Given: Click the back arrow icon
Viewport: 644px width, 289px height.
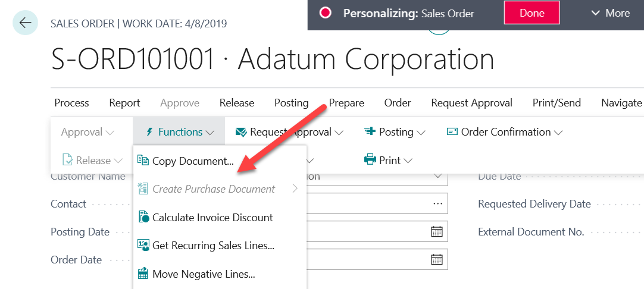Looking at the screenshot, I should 25,23.
